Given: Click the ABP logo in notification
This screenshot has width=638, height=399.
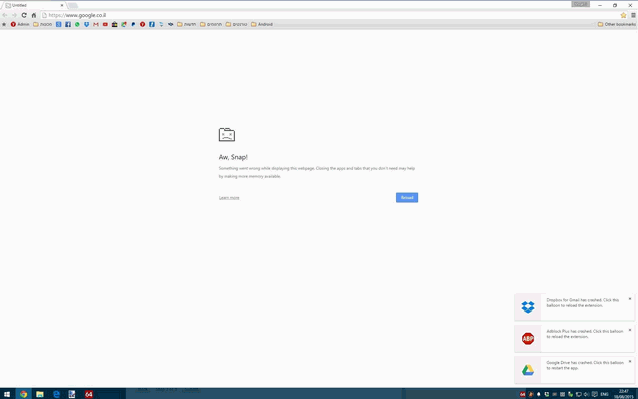Looking at the screenshot, I should pyautogui.click(x=528, y=338).
